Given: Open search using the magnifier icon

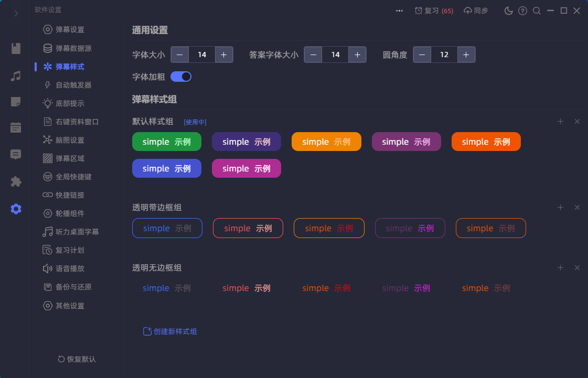Looking at the screenshot, I should click(537, 10).
